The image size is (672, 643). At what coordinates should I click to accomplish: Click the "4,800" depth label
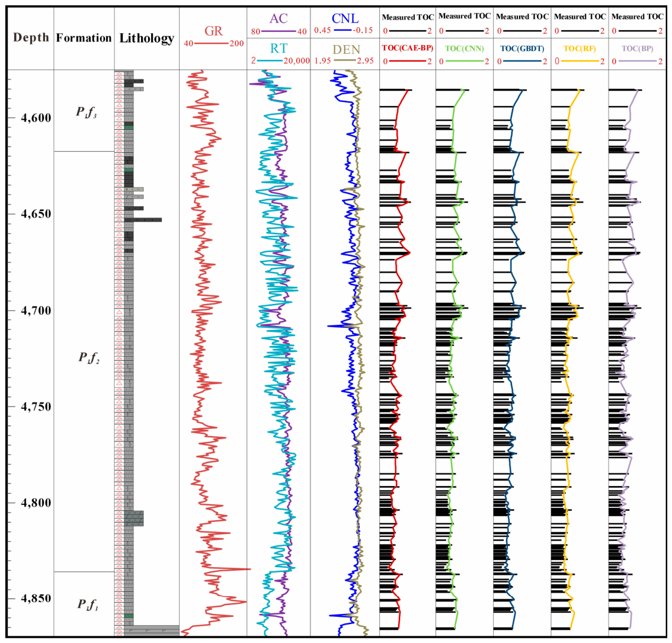(36, 503)
